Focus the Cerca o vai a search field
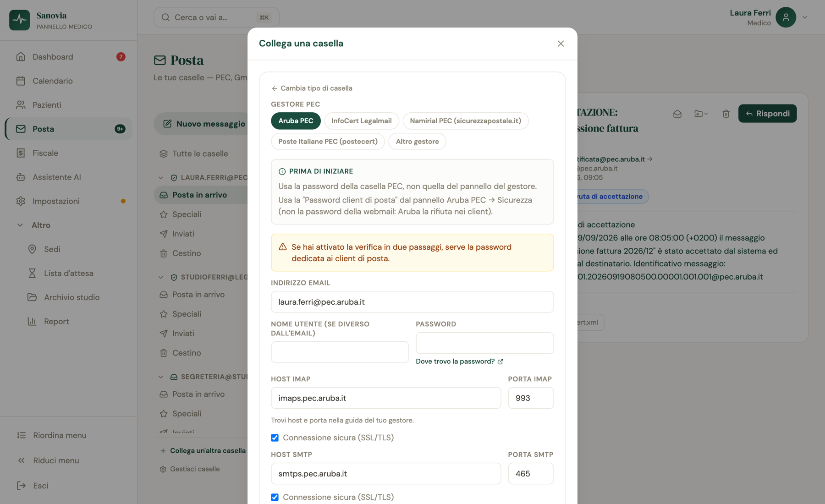 [x=216, y=17]
